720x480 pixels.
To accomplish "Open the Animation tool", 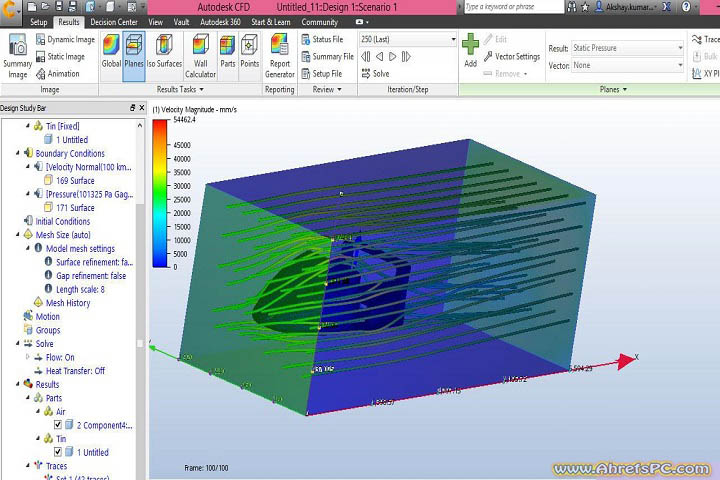I will (x=57, y=73).
